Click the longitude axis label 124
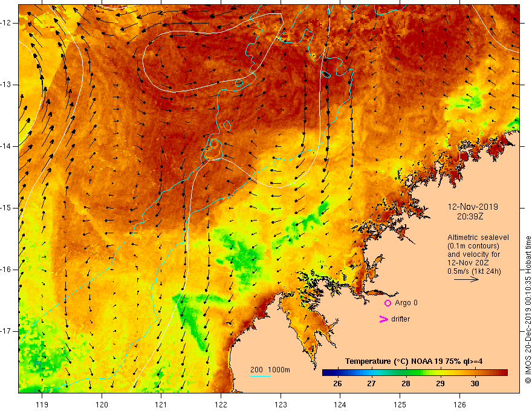The image size is (532, 411). pyautogui.click(x=340, y=404)
